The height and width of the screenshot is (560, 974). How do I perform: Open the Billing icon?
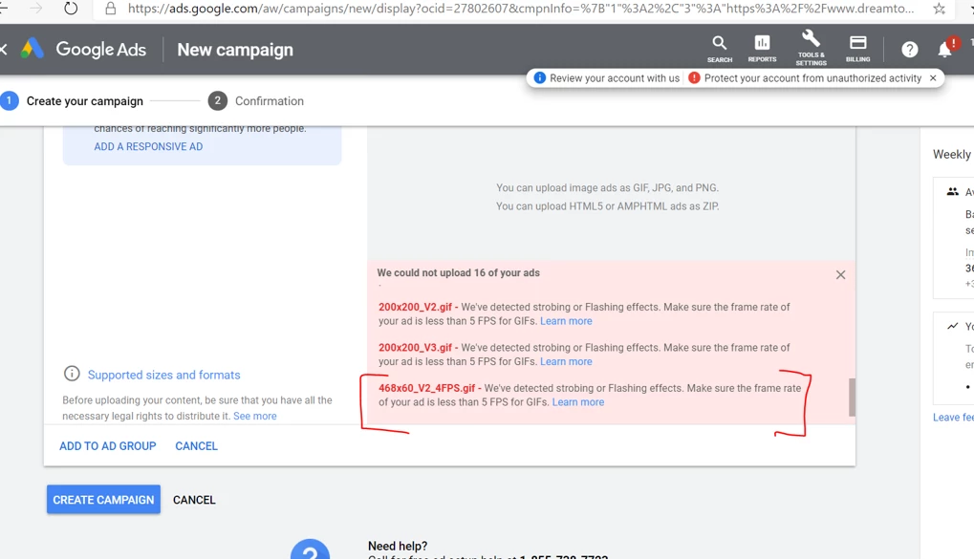click(x=857, y=49)
